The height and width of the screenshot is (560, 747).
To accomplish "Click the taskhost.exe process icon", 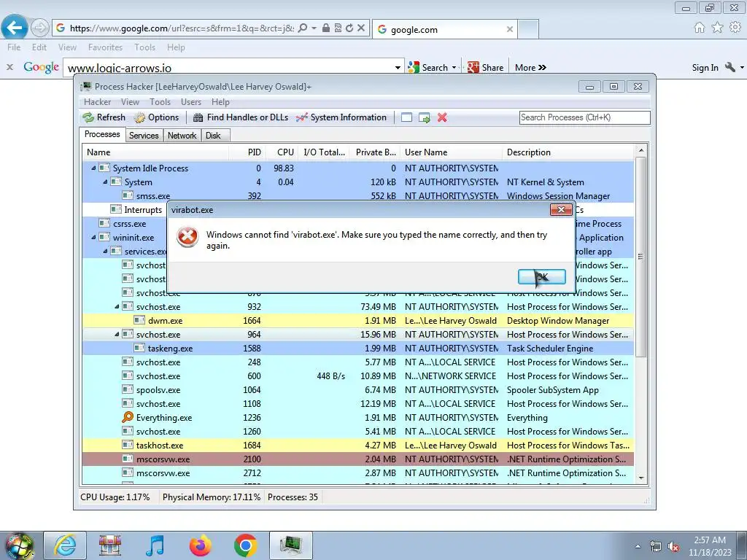I will [127, 445].
